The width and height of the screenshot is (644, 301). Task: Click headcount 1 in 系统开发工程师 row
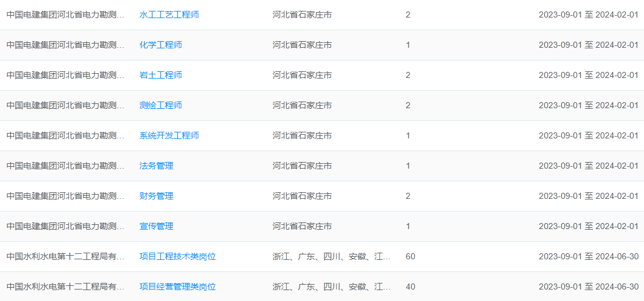(x=408, y=135)
